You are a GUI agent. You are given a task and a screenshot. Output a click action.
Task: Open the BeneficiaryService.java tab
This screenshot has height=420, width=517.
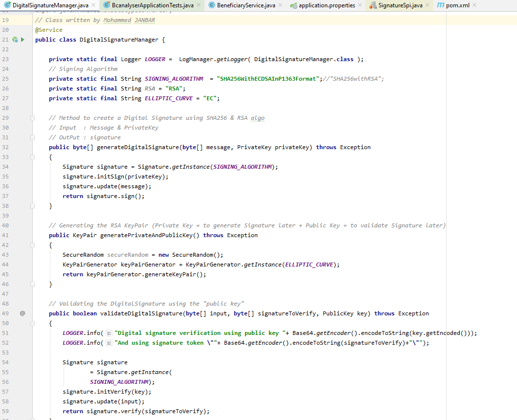[246, 5]
